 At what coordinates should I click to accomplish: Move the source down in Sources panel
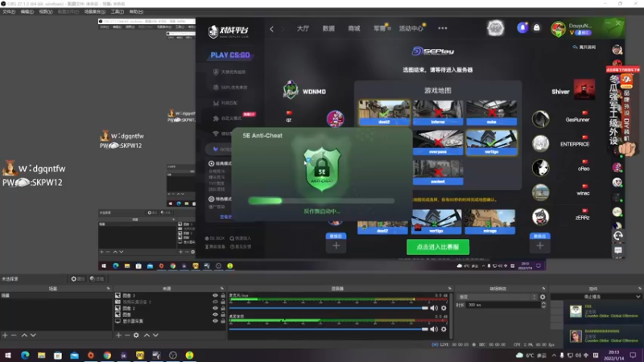click(155, 335)
